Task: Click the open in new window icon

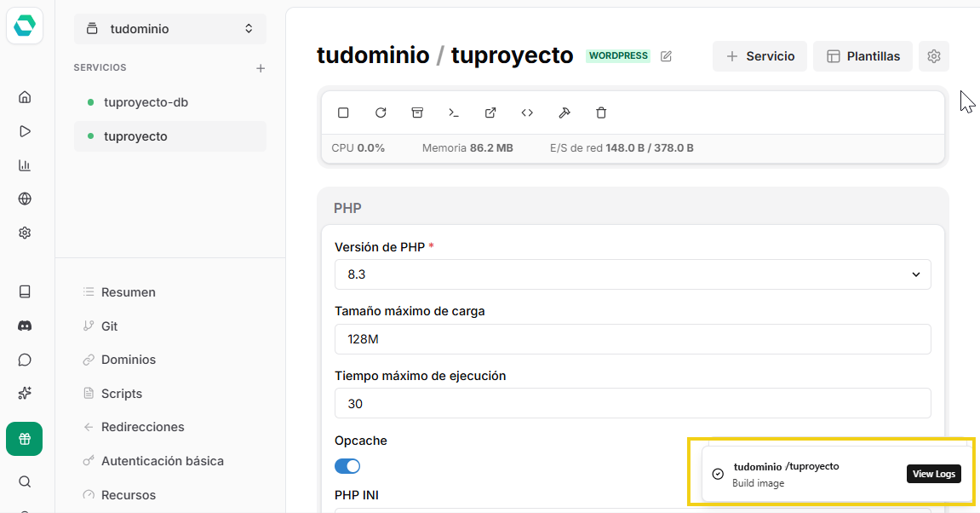Action: [490, 112]
